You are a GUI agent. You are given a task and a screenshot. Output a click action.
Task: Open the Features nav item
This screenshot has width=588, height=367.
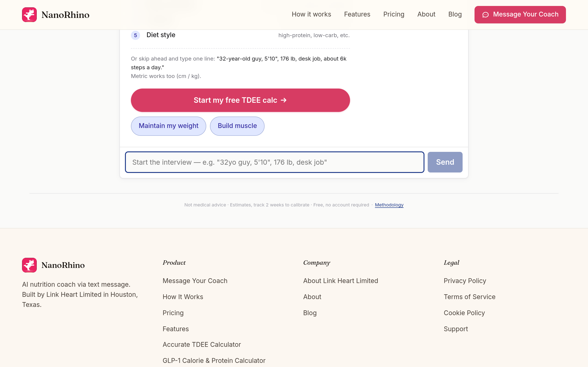pyautogui.click(x=357, y=14)
